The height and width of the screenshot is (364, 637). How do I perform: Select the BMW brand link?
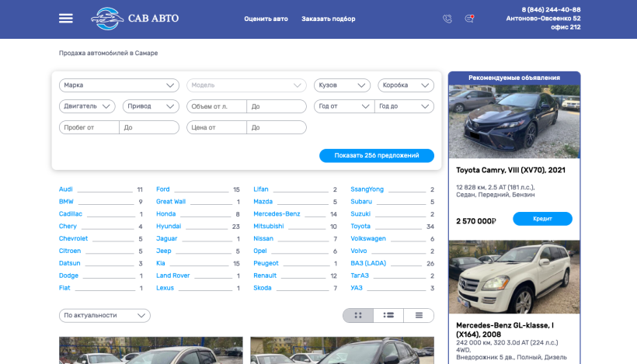coord(66,201)
